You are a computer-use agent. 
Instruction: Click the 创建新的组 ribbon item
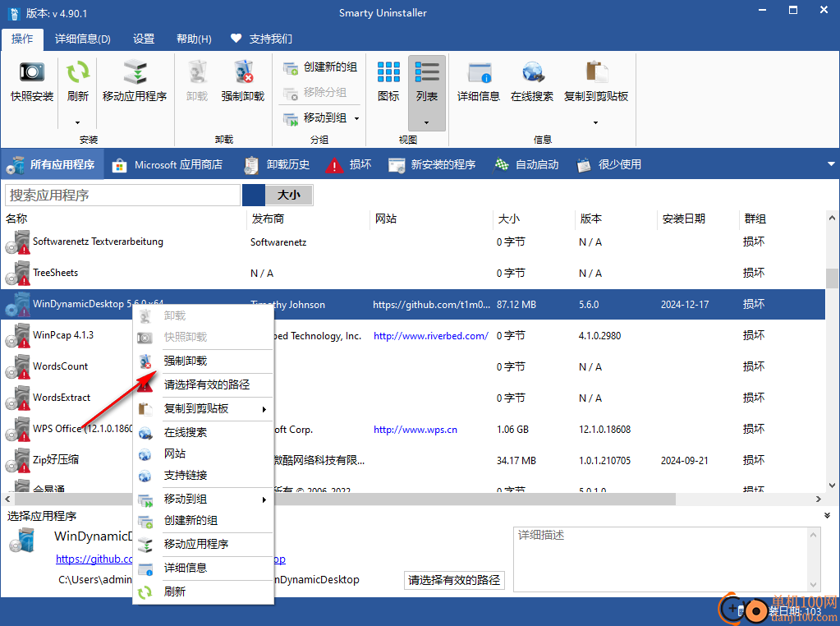pos(319,67)
